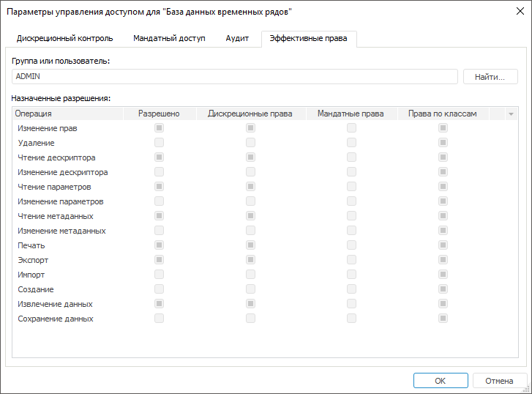Switch to the Дискреционный контроль tab
Screen dimensions: 532x394
coord(64,37)
